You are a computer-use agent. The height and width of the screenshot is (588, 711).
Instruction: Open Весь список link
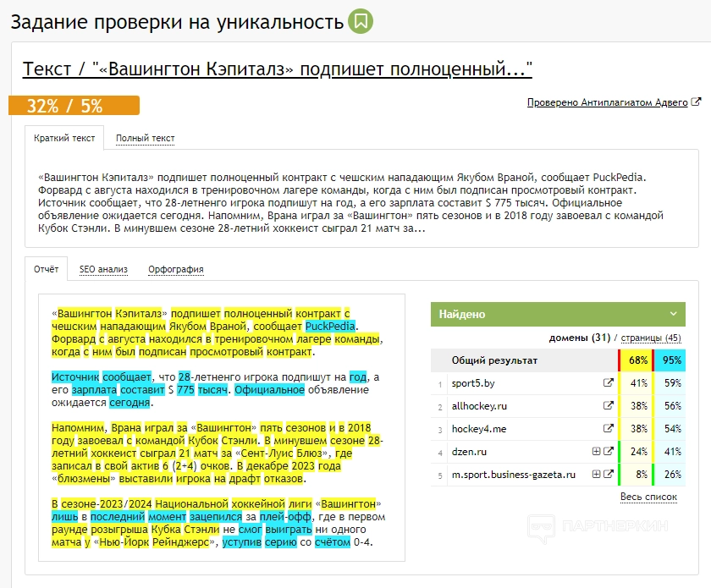(648, 497)
